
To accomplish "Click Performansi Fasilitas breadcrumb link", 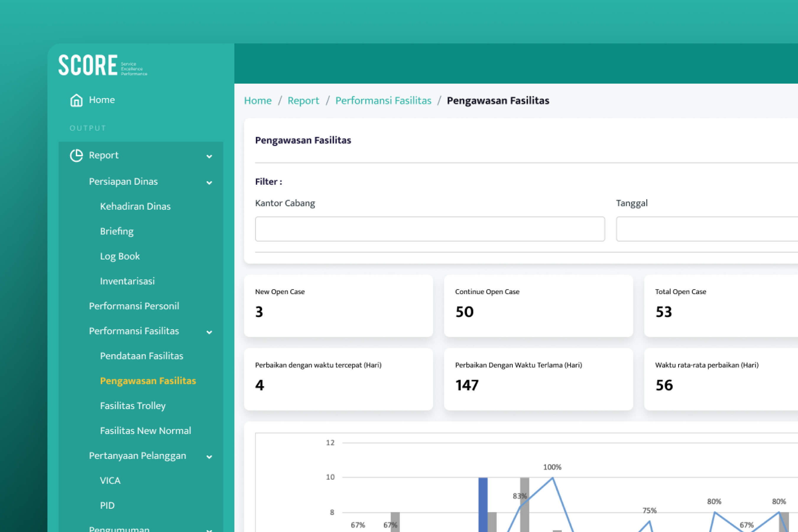I will 383,100.
